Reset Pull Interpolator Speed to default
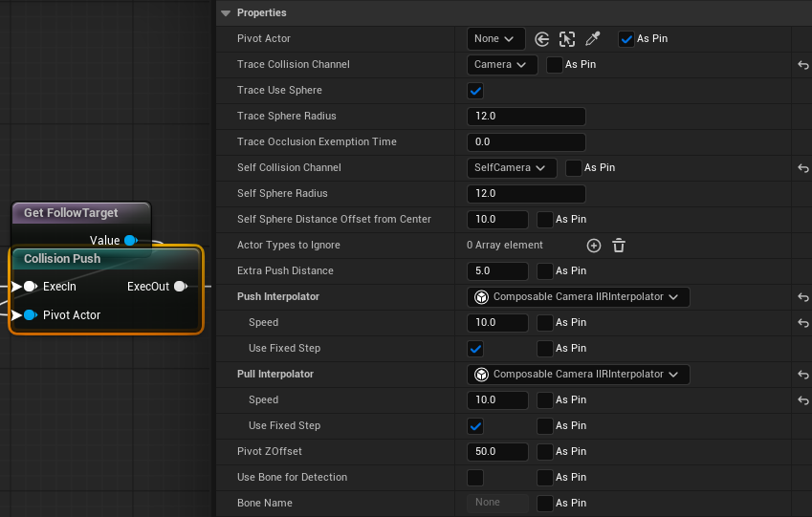The height and width of the screenshot is (517, 812). tap(803, 400)
